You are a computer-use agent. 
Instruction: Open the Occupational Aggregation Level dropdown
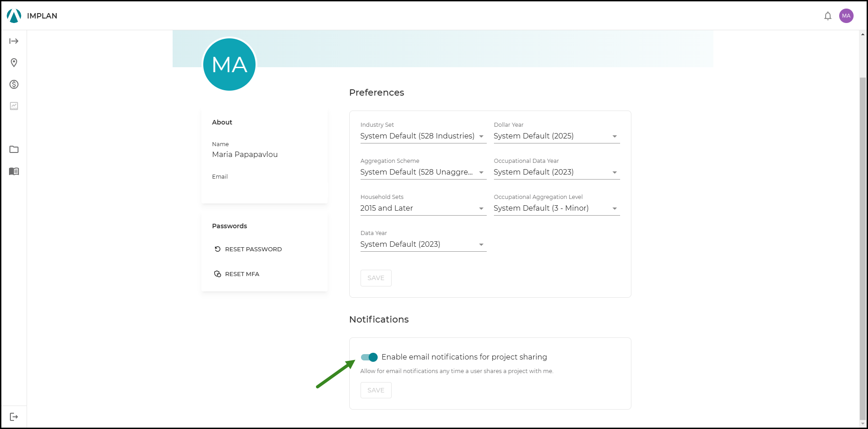(557, 208)
